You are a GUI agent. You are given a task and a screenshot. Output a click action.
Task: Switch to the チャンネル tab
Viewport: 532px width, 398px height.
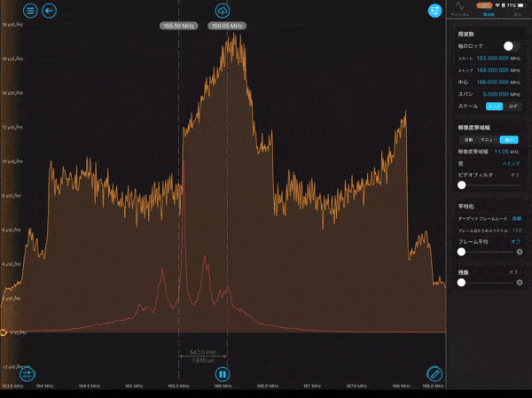tap(460, 9)
